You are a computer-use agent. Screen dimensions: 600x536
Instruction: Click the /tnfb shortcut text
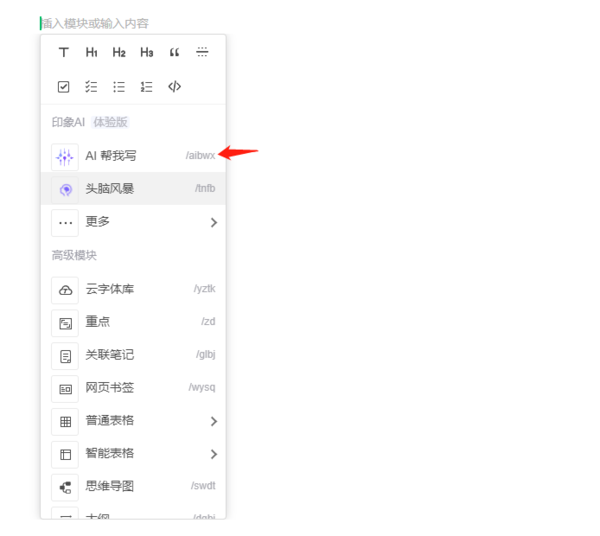(x=205, y=188)
